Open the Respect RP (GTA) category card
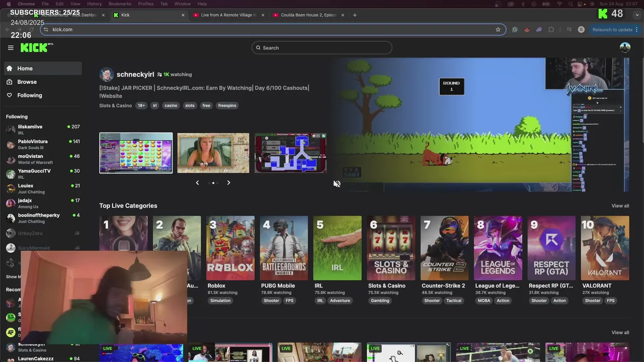The height and width of the screenshot is (362, 644). click(x=551, y=248)
